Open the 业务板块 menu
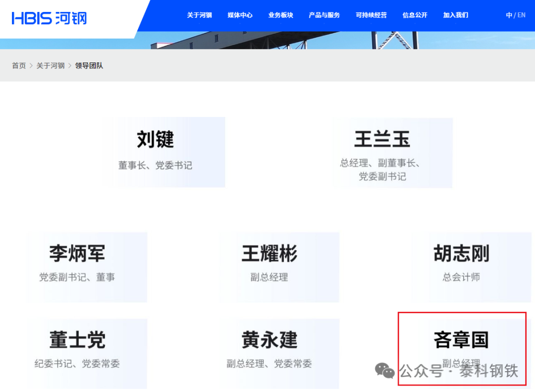 280,15
